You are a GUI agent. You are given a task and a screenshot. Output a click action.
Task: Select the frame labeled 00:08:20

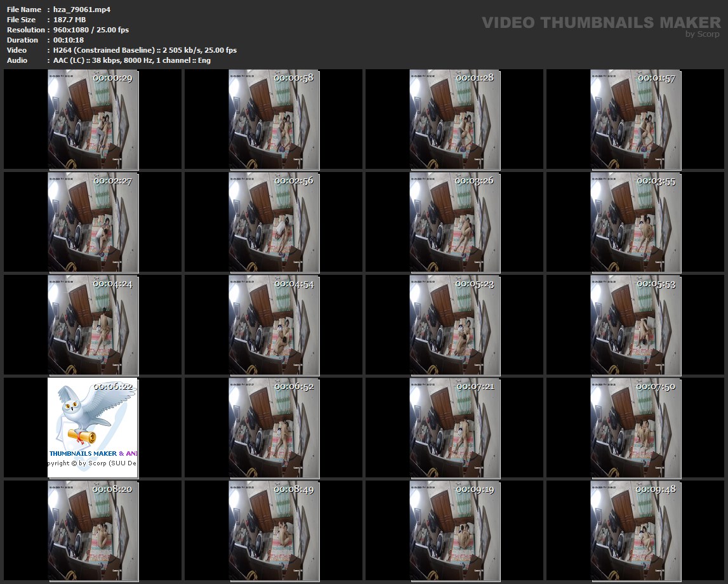click(x=93, y=530)
